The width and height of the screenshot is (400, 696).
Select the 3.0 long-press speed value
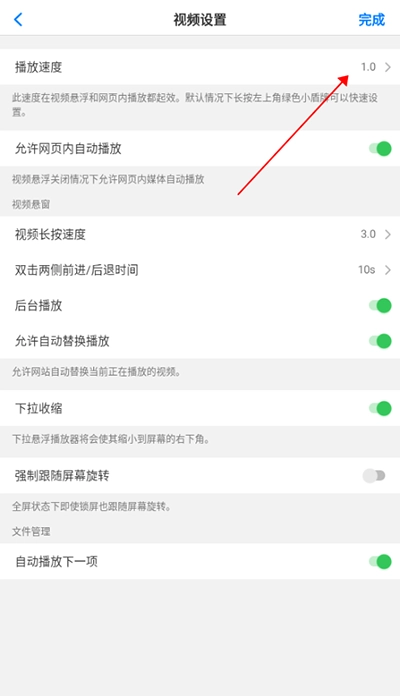pyautogui.click(x=368, y=234)
